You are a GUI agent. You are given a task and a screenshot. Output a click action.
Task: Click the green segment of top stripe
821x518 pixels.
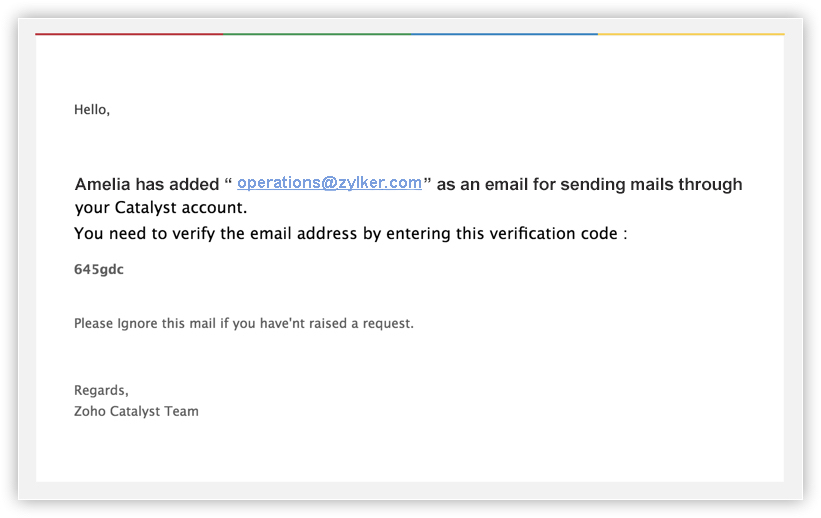316,34
